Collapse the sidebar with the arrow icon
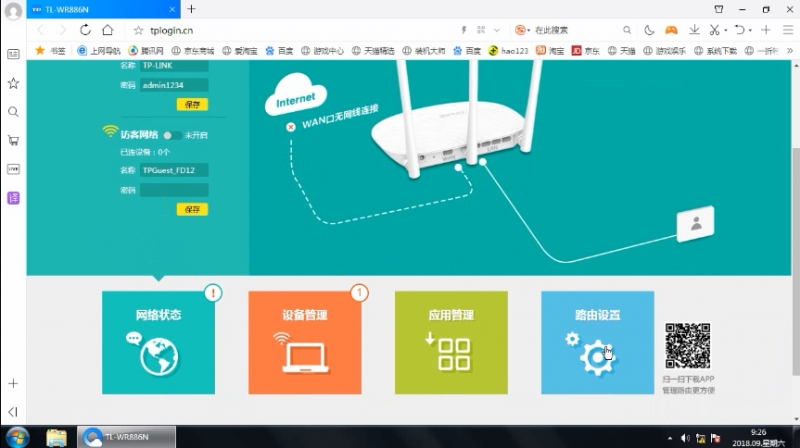Screen dimensions: 800x448 (x=13, y=411)
